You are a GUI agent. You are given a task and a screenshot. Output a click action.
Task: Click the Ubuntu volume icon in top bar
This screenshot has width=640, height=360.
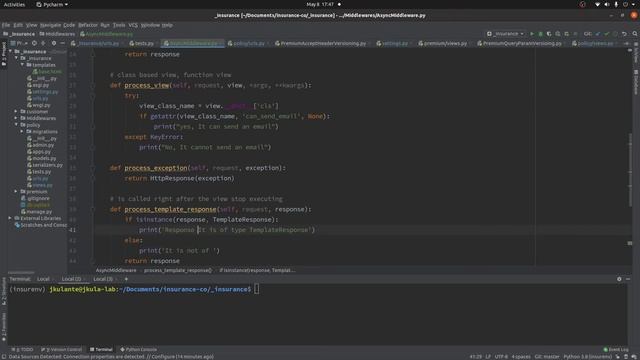click(x=607, y=4)
